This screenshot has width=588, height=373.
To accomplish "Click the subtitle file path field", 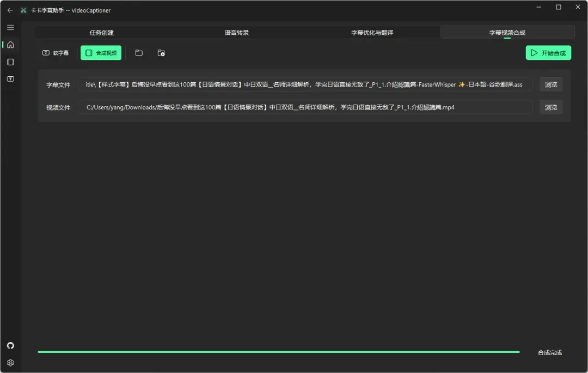I will 304,84.
